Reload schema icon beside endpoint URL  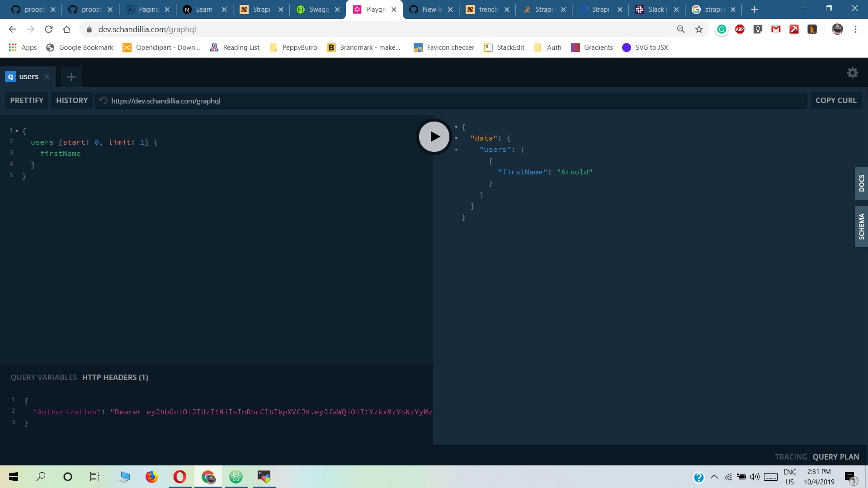pos(103,101)
